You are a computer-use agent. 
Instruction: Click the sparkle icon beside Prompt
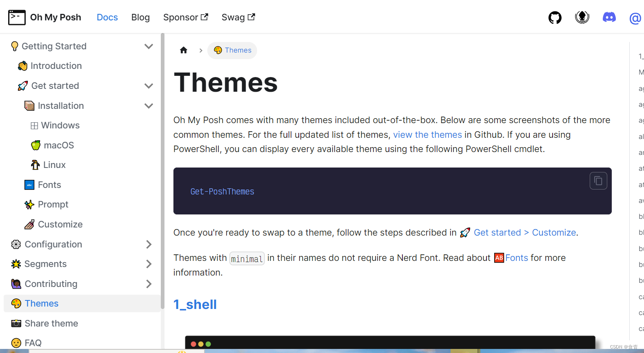(x=29, y=204)
